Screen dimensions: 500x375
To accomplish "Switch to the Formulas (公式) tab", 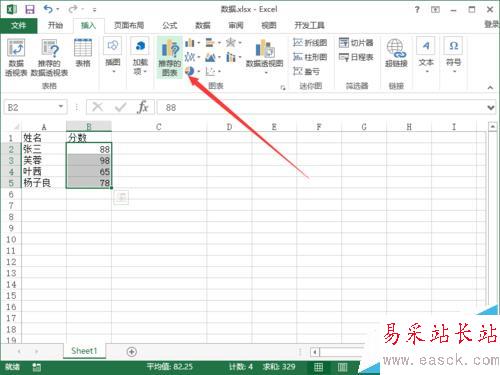I will point(170,25).
